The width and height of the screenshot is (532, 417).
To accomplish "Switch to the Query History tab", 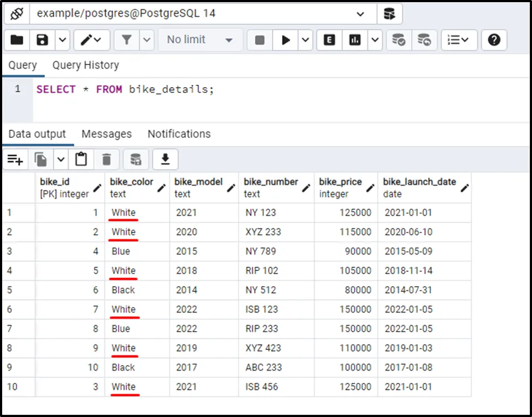I will click(86, 65).
